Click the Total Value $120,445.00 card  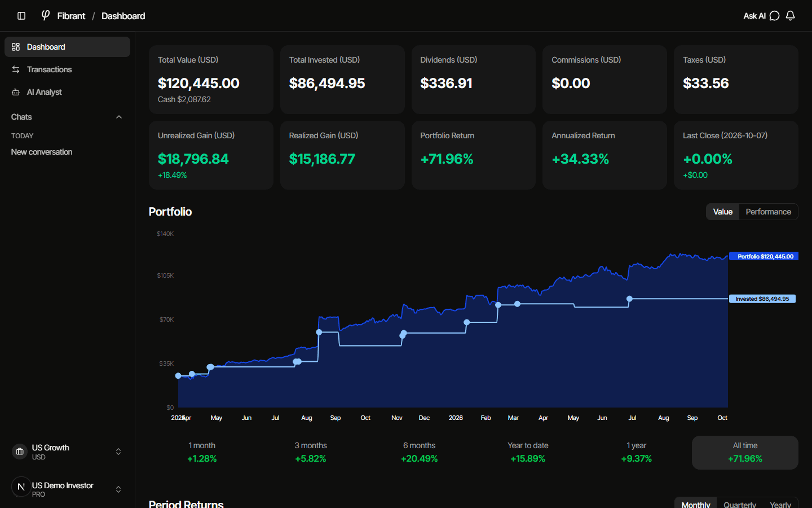coord(211,80)
